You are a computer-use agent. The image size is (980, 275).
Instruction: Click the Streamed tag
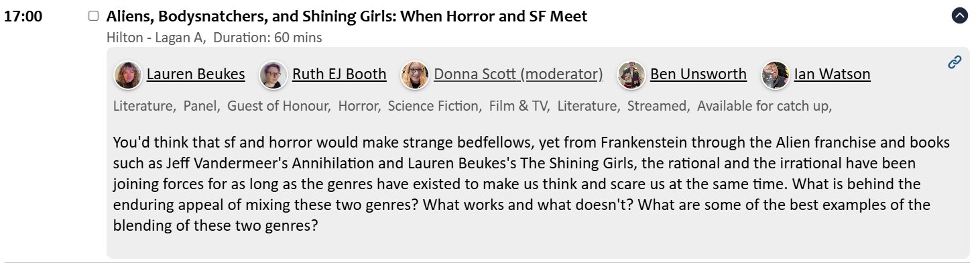click(658, 106)
